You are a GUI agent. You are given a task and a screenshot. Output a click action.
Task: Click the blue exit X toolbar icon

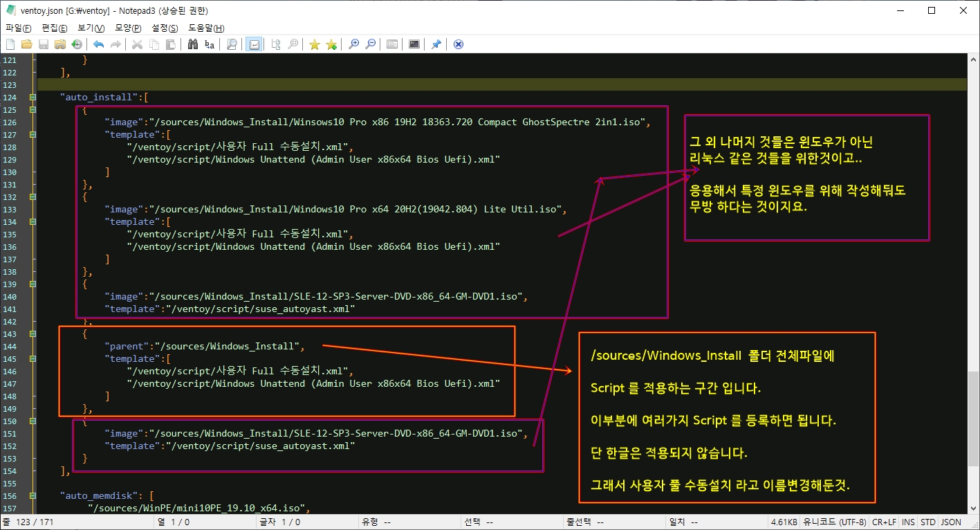coord(458,44)
